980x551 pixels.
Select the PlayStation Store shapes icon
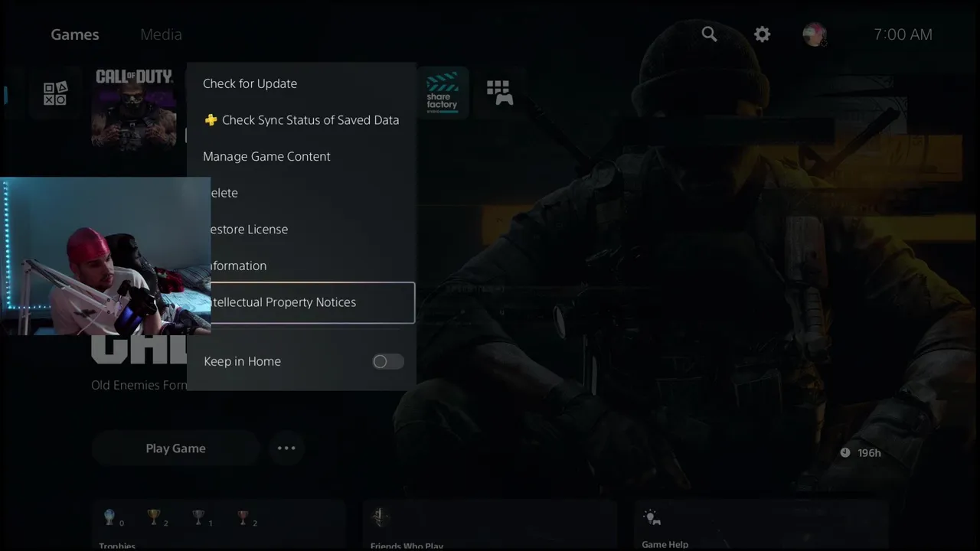55,93
